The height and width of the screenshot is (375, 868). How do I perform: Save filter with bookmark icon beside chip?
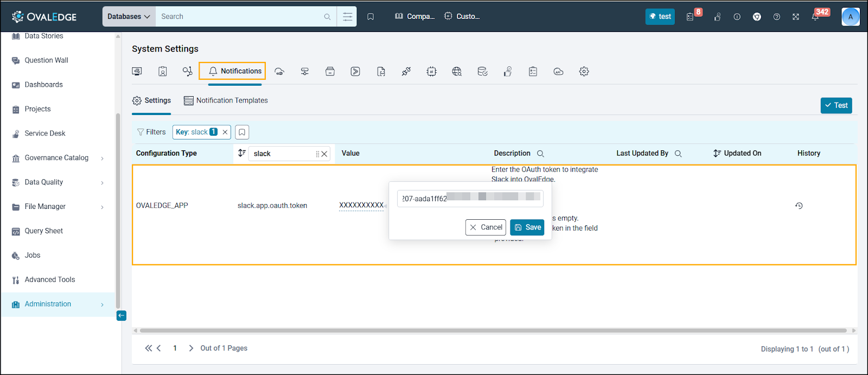[242, 132]
